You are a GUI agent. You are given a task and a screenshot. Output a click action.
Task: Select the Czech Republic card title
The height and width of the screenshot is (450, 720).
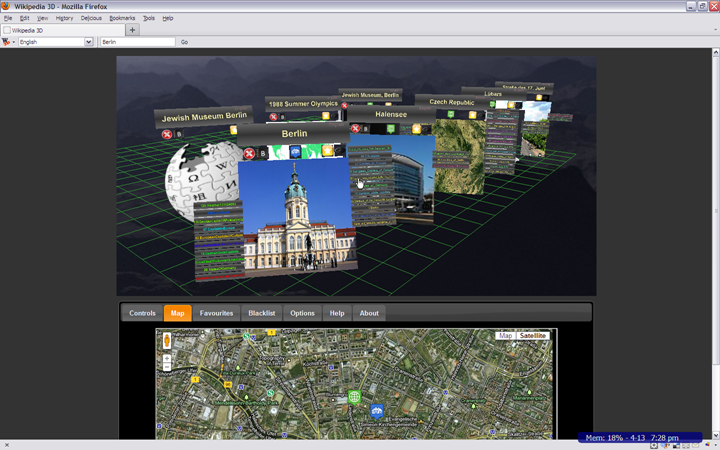click(451, 102)
